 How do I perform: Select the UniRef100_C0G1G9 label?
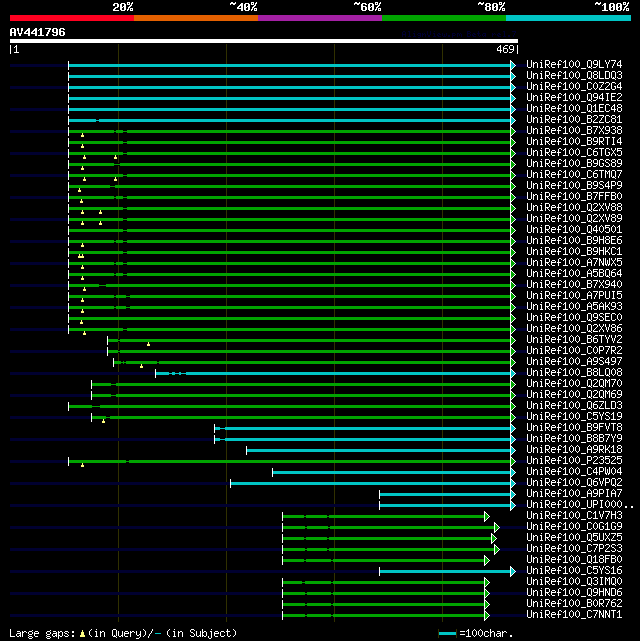click(x=574, y=527)
